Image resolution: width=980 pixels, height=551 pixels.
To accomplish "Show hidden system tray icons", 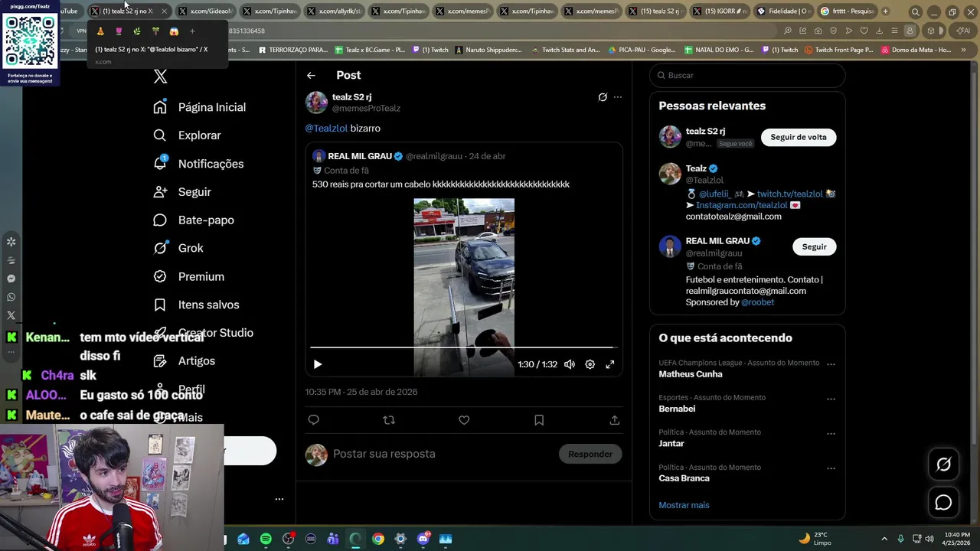I will [884, 539].
